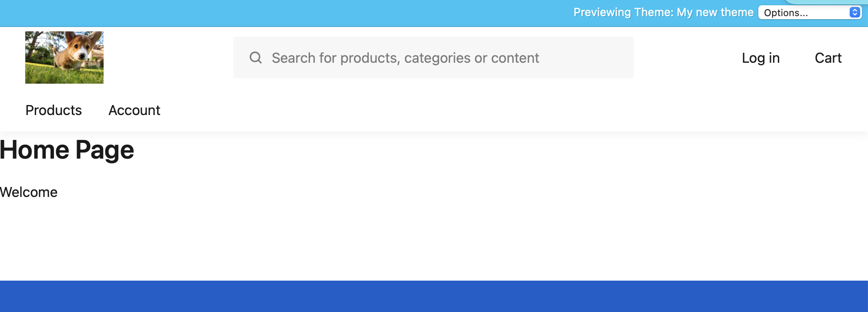Select the Account navigation item
Screen dimensions: 868x312
135,110
